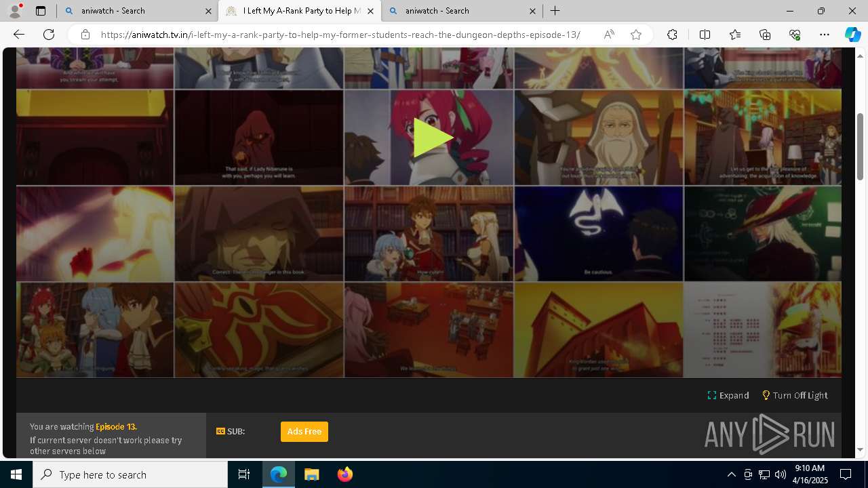View site information lock icon
Screen dimensions: 868x488
tap(85, 35)
